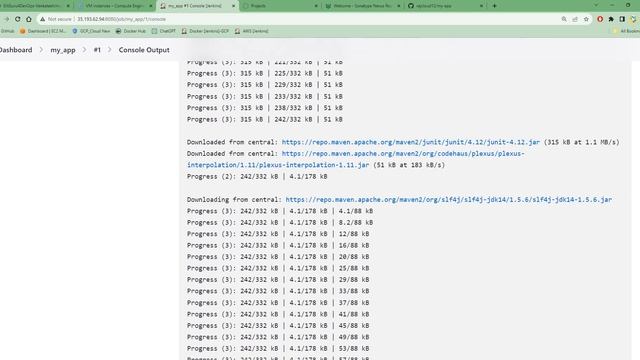This screenshot has width=640, height=360.
Task: Click the forward navigation arrow
Action: [x=7, y=19]
